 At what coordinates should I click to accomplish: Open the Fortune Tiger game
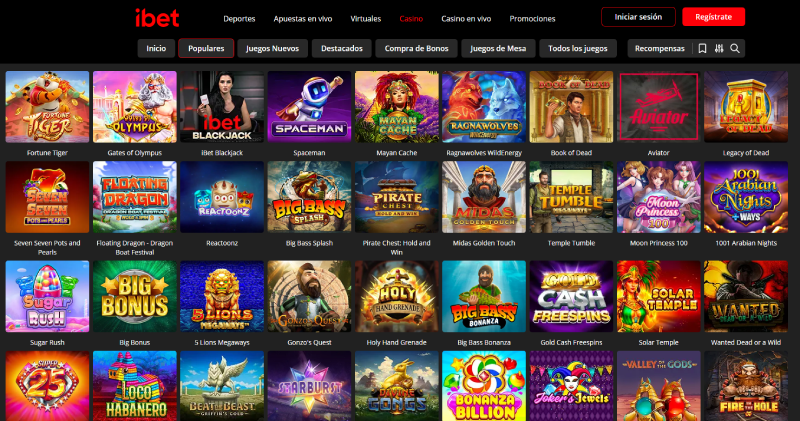tap(47, 107)
